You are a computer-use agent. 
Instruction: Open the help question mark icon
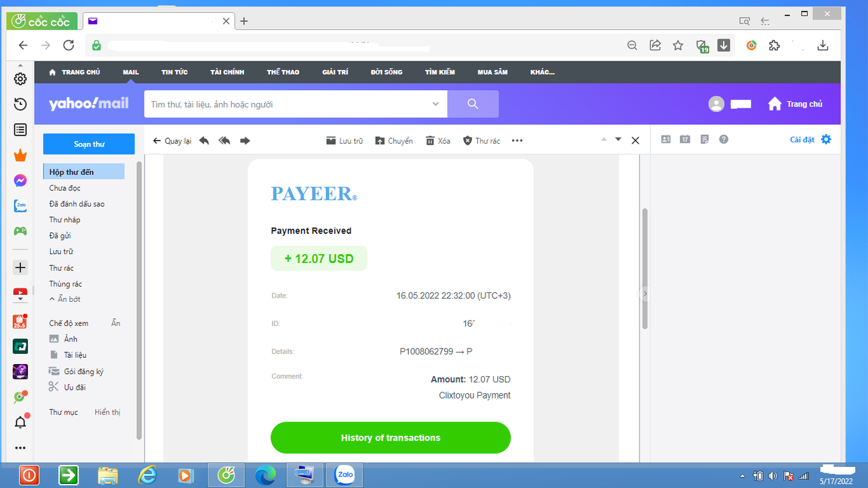point(724,140)
